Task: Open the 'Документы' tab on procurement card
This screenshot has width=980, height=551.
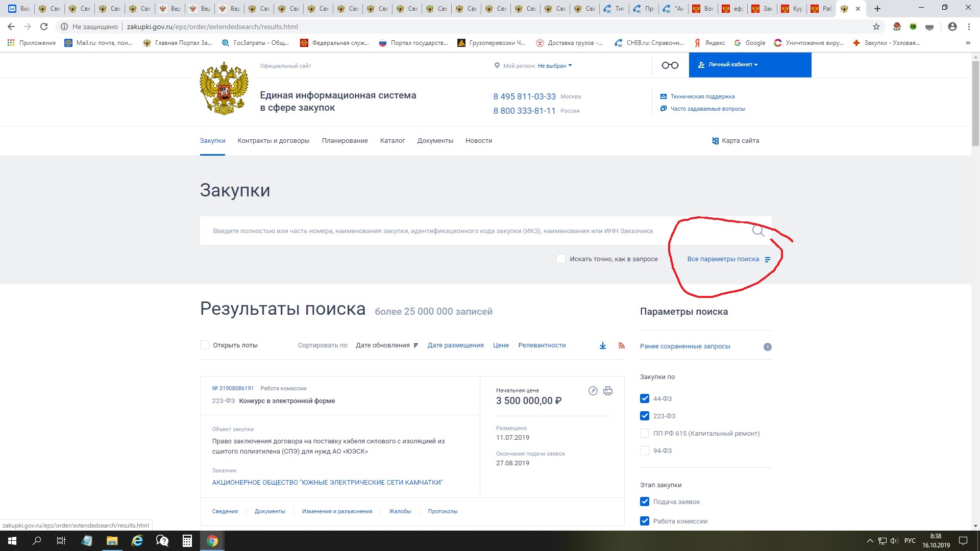Action: [269, 511]
